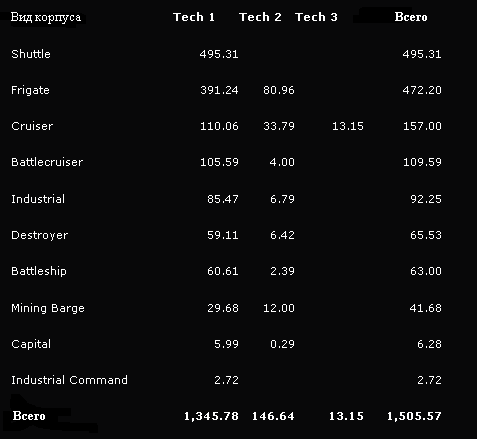
Task: Click the 'Вид корпуса' column header
Action: point(46,17)
